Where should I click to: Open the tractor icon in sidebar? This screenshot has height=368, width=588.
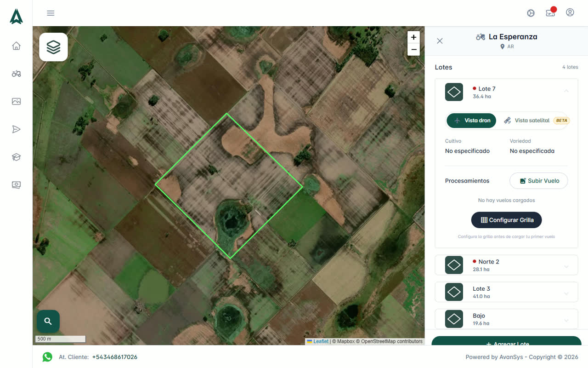click(x=17, y=74)
